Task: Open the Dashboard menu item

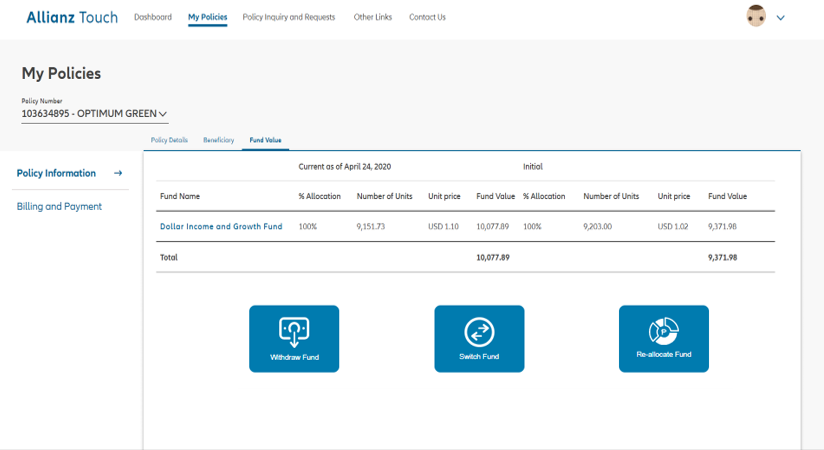Action: pyautogui.click(x=153, y=17)
